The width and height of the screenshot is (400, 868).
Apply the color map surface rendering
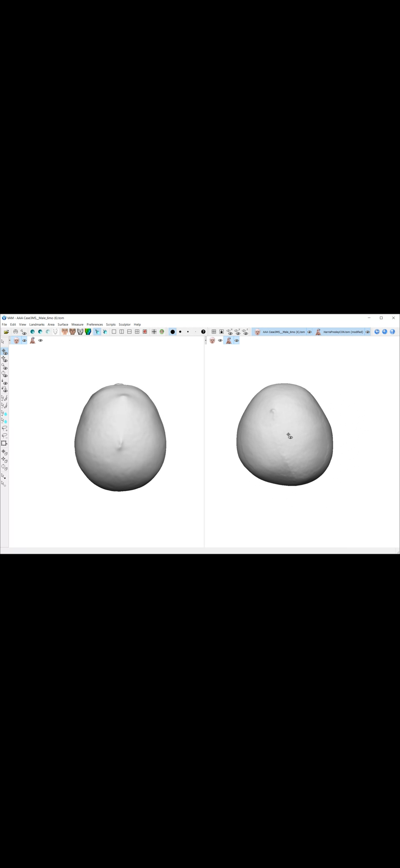88,332
